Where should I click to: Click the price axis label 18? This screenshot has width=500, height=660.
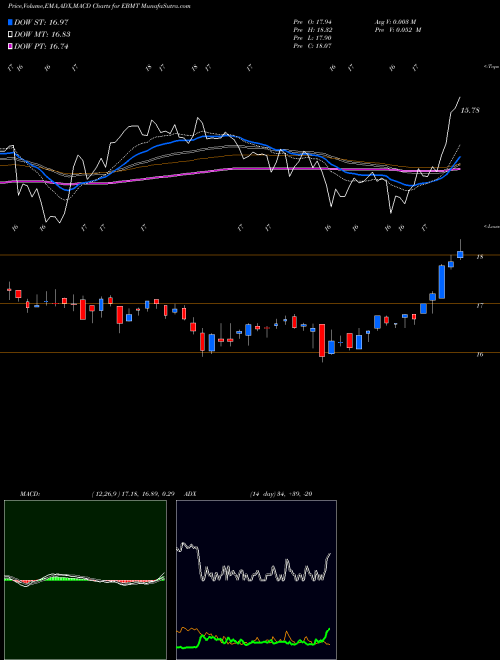point(480,257)
